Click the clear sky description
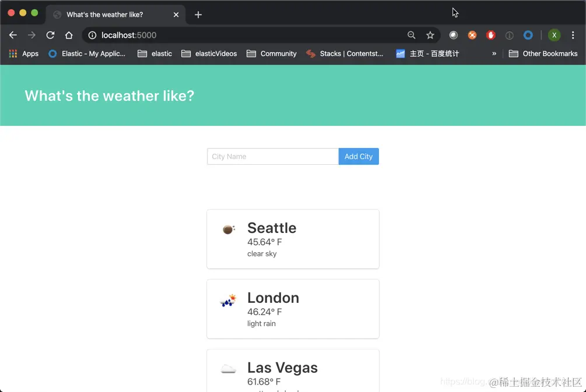This screenshot has height=392, width=586. 262,254
